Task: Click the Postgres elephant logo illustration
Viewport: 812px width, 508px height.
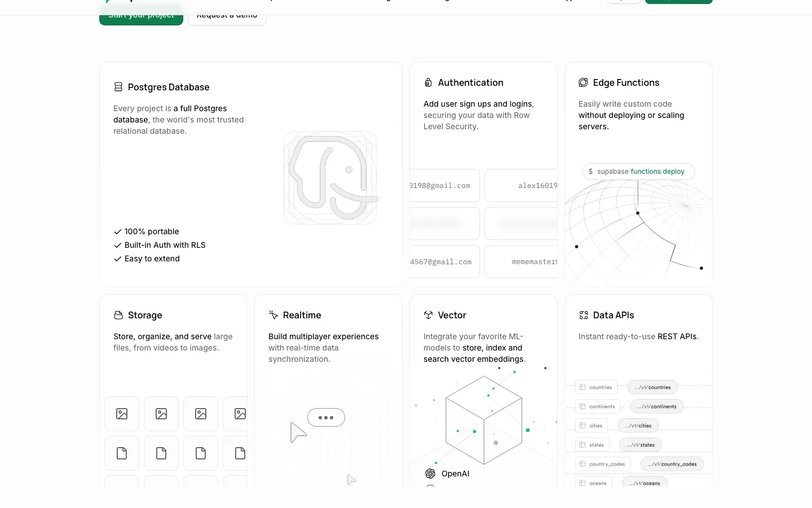Action: (330, 178)
